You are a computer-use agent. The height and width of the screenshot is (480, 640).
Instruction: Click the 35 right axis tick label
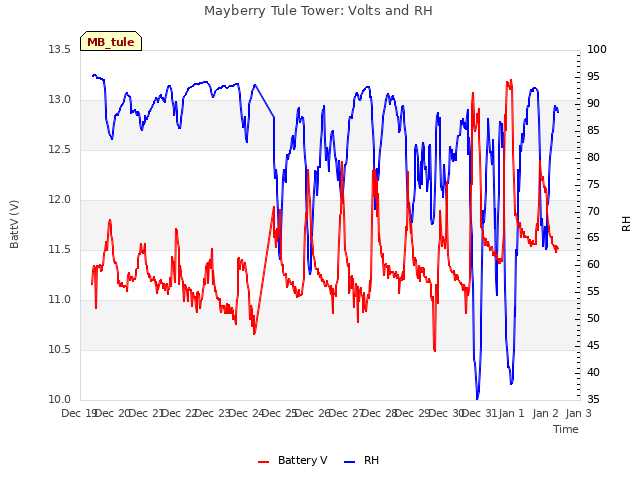tap(593, 399)
